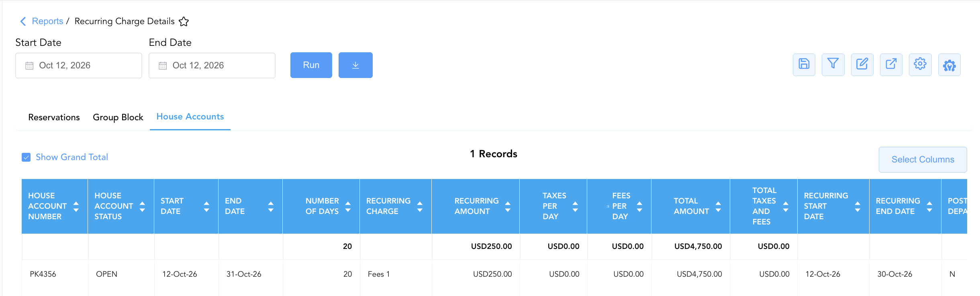Click the 1 Records count label
Viewport: 980px width, 296px height.
click(x=494, y=154)
